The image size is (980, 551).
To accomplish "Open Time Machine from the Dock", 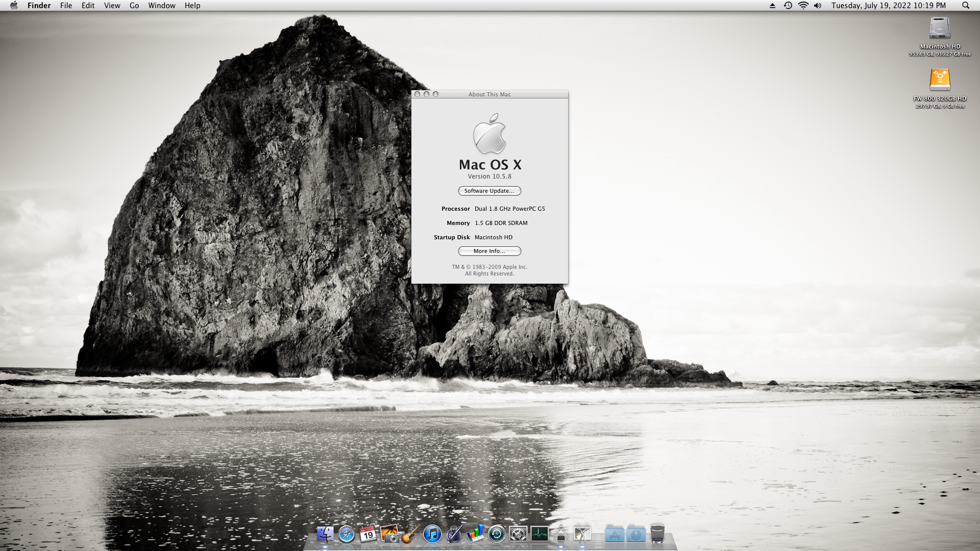I will [x=497, y=534].
